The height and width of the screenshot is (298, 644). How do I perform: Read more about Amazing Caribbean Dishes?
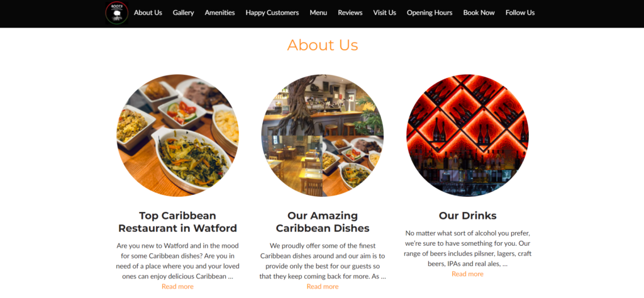[x=323, y=287]
